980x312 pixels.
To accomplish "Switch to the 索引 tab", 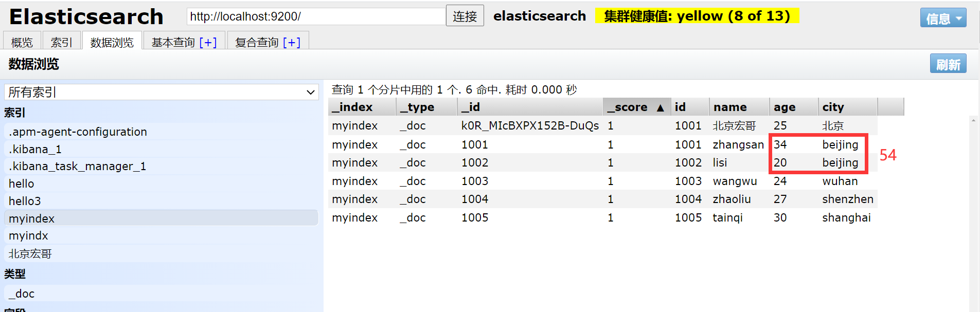I will [62, 42].
